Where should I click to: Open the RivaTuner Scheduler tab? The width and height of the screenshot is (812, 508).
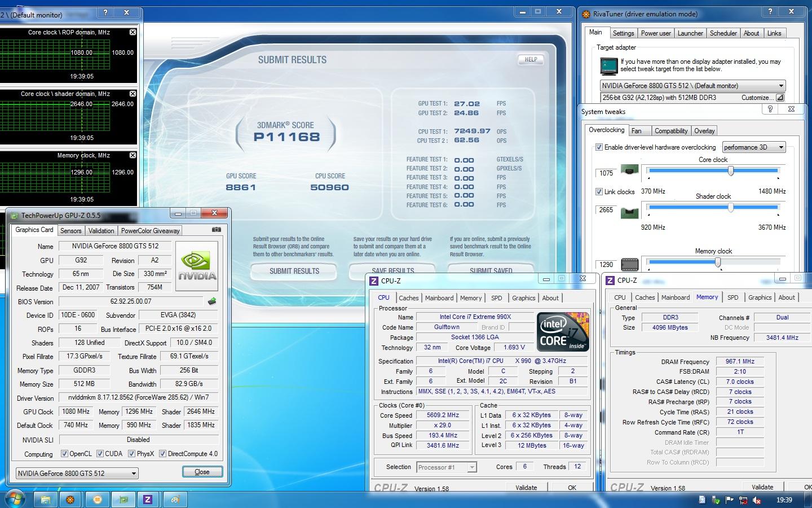(723, 33)
